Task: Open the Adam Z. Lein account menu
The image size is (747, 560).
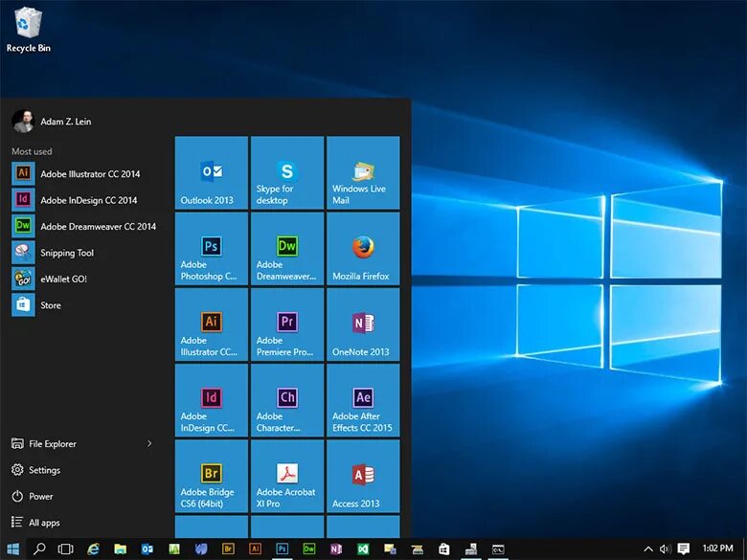Action: 52,122
